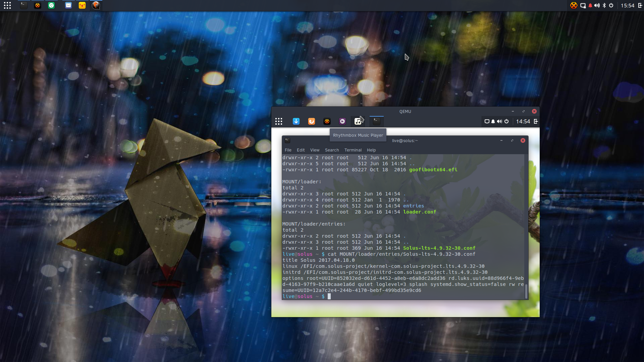644x362 pixels.
Task: Open the orange hexagon app in host panel launcher
Action: tap(38, 5)
